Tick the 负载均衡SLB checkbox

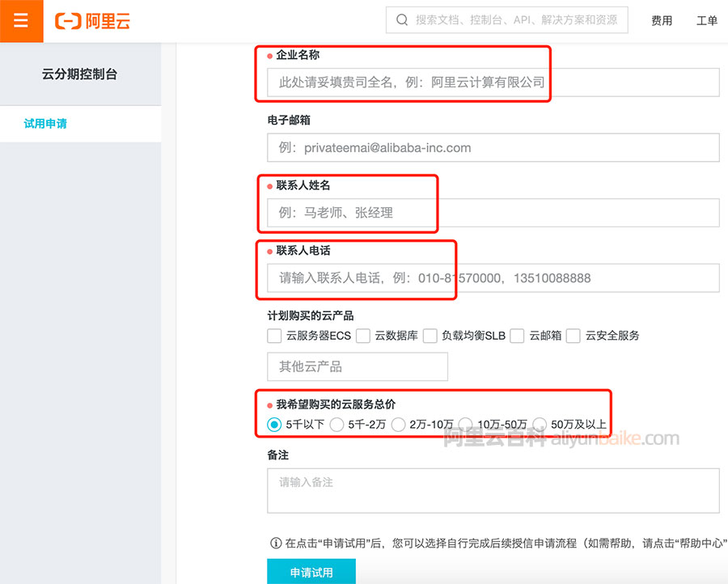coord(430,336)
